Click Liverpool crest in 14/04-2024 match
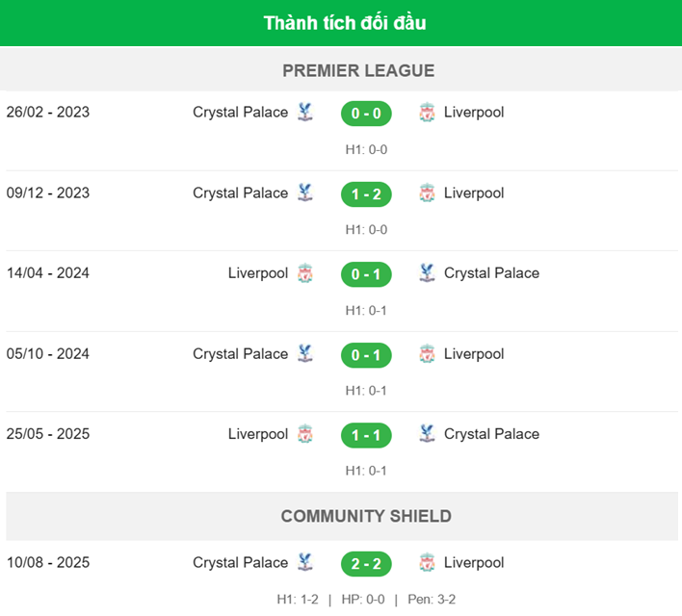 pos(305,273)
